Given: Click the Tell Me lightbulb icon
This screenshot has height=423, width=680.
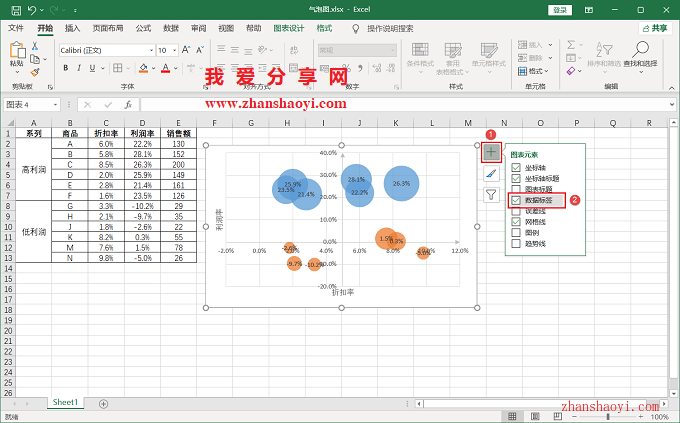Looking at the screenshot, I should click(x=356, y=29).
